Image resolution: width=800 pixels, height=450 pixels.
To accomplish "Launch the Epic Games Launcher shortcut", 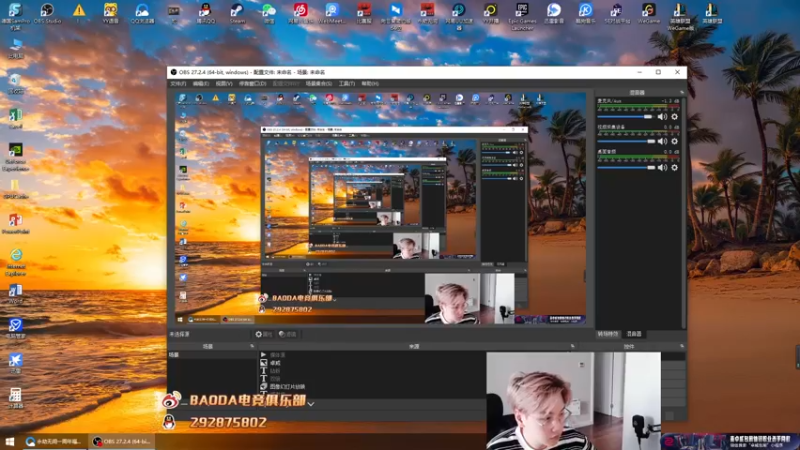I will (x=522, y=16).
